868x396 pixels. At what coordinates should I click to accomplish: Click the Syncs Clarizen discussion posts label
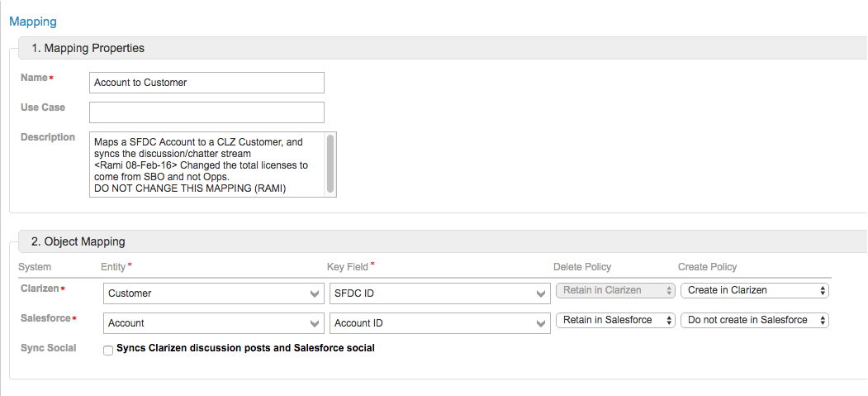[245, 348]
